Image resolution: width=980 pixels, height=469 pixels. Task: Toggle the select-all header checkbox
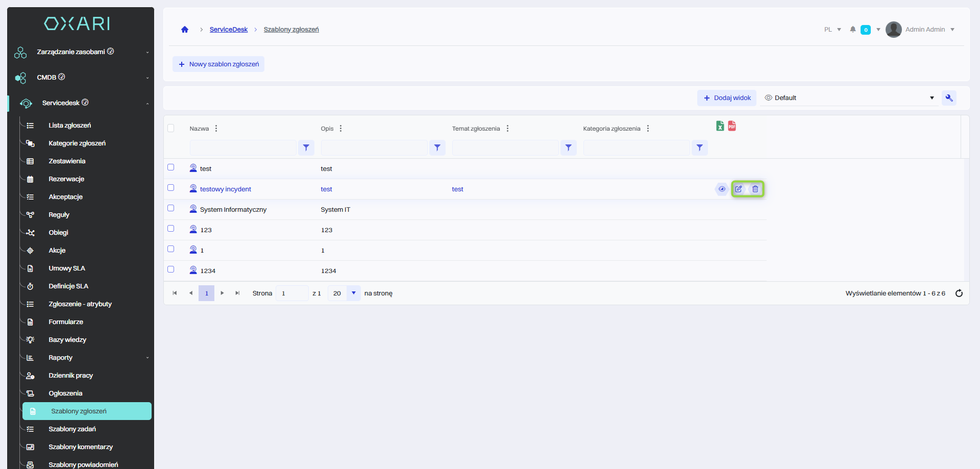171,128
